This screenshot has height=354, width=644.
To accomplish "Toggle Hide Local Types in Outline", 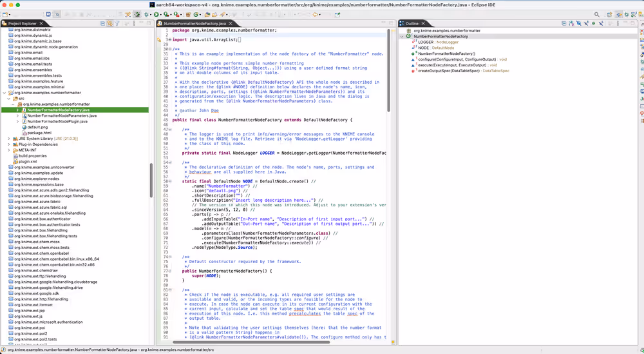I will point(601,23).
